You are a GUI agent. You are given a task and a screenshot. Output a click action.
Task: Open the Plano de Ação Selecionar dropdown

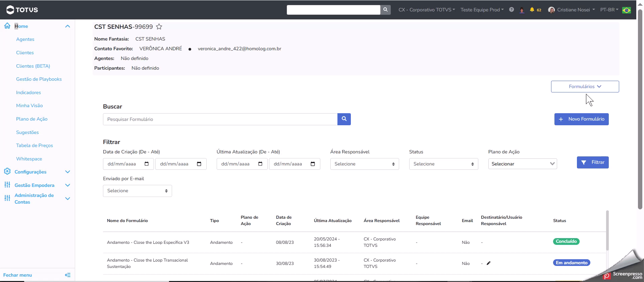point(522,164)
